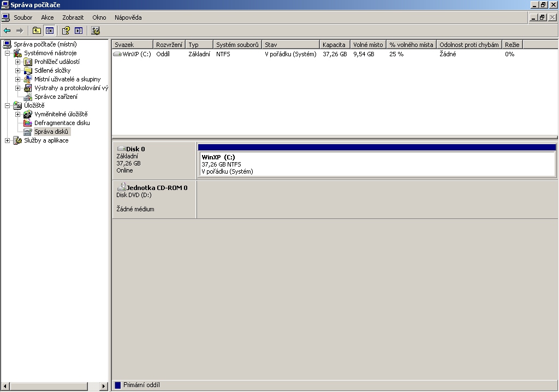Select the Správa disků tree label
Viewport: 559px width, 392px height.
[51, 132]
